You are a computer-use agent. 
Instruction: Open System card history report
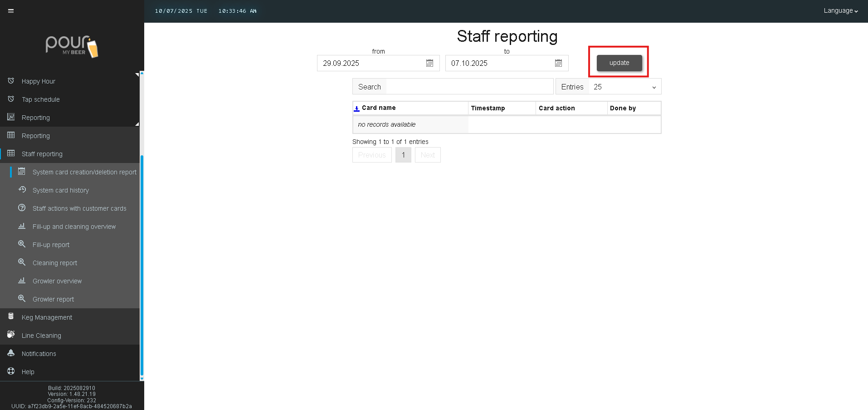pos(61,190)
